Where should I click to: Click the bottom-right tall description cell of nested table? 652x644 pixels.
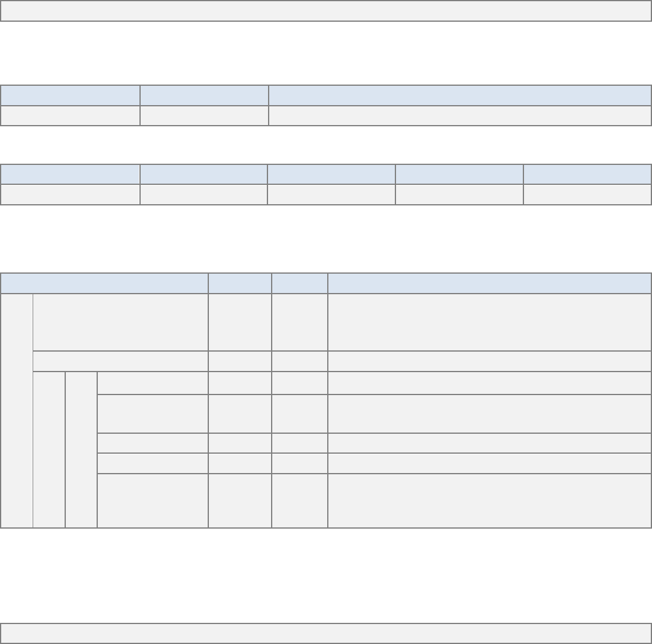(x=490, y=500)
